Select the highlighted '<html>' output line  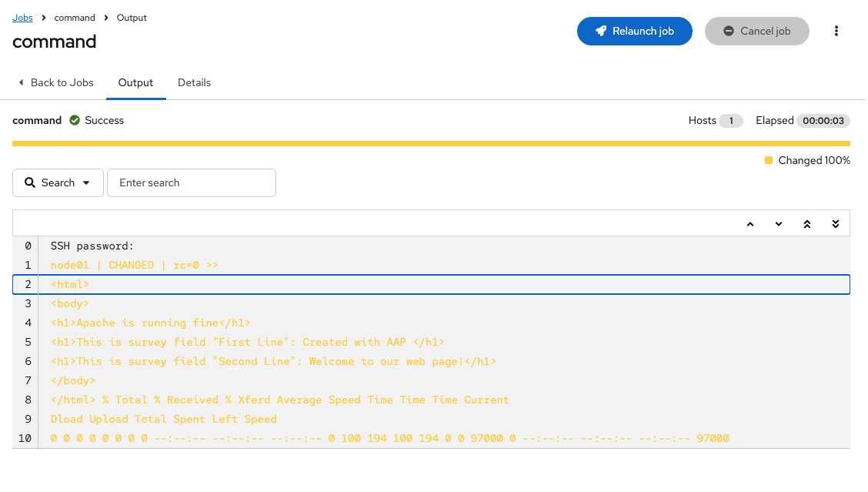point(431,284)
